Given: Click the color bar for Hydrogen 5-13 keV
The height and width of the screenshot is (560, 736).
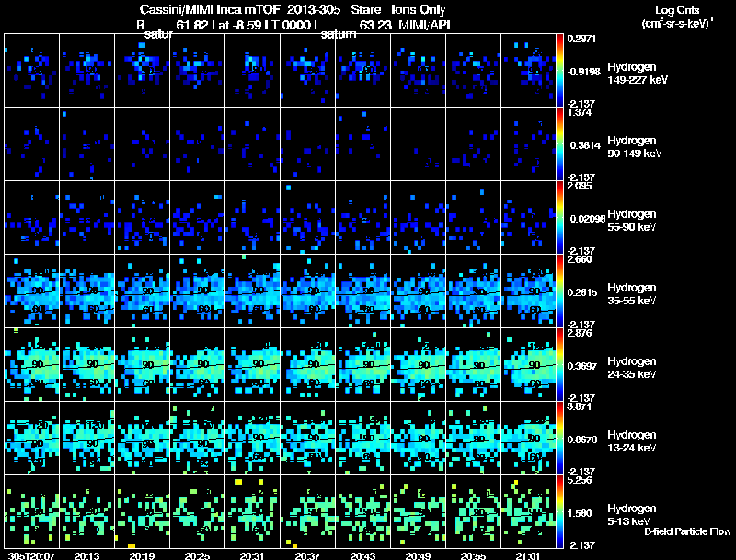Looking at the screenshot, I should (561, 511).
